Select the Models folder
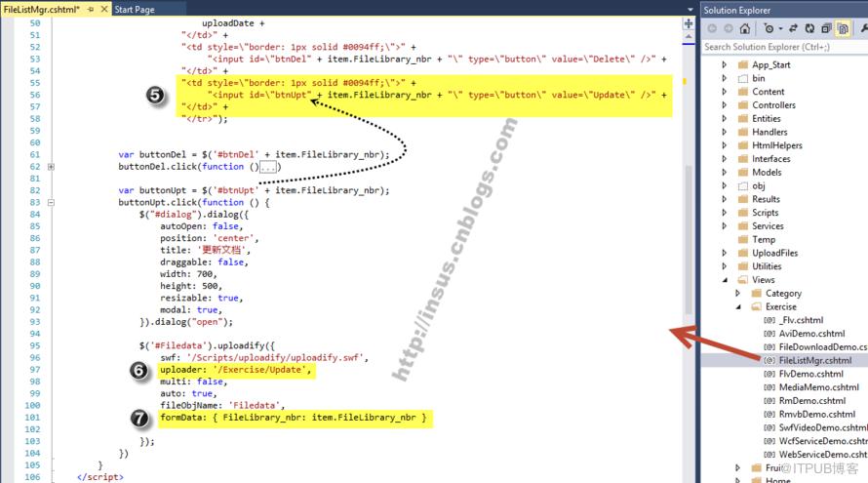This screenshot has width=868, height=483. (x=767, y=173)
